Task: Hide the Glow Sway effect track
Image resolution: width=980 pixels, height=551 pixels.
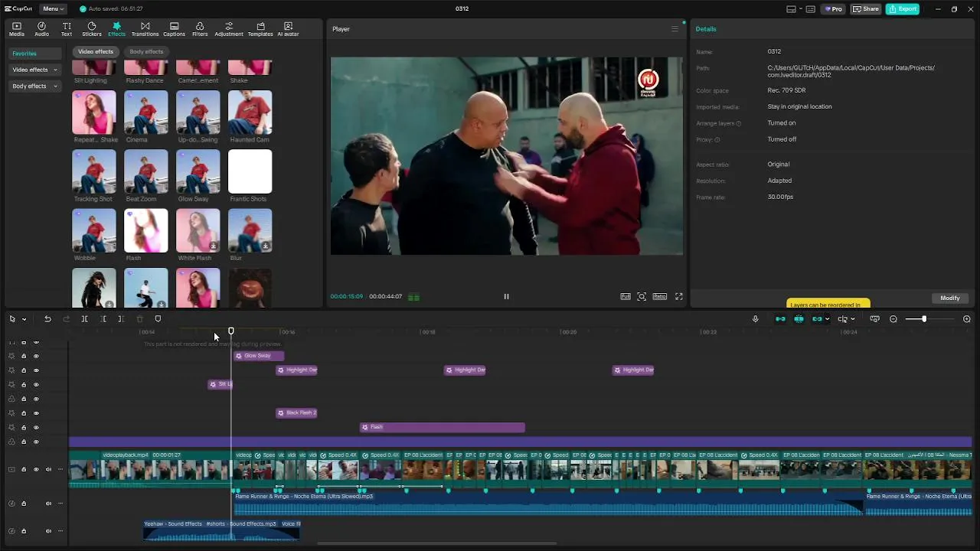Action: (36, 356)
